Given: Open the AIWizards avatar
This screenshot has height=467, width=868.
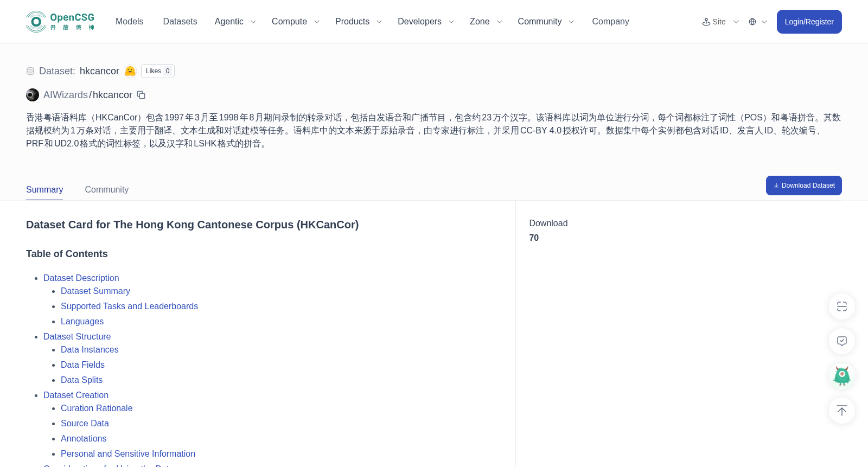Looking at the screenshot, I should pyautogui.click(x=33, y=95).
